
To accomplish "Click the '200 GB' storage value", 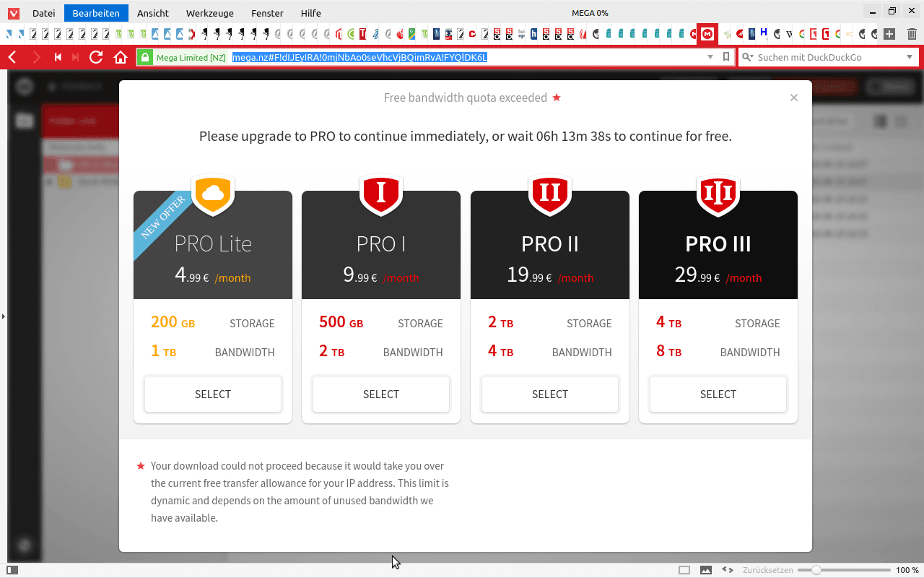I will coord(173,322).
